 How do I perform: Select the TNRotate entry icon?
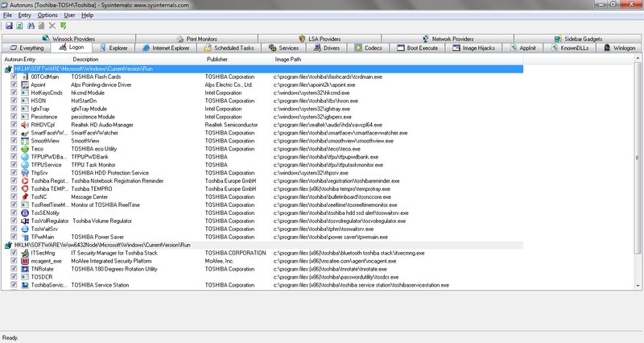(25, 269)
